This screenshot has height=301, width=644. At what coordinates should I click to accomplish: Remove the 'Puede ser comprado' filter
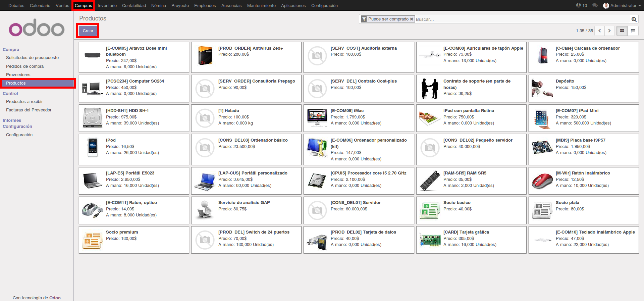point(412,19)
